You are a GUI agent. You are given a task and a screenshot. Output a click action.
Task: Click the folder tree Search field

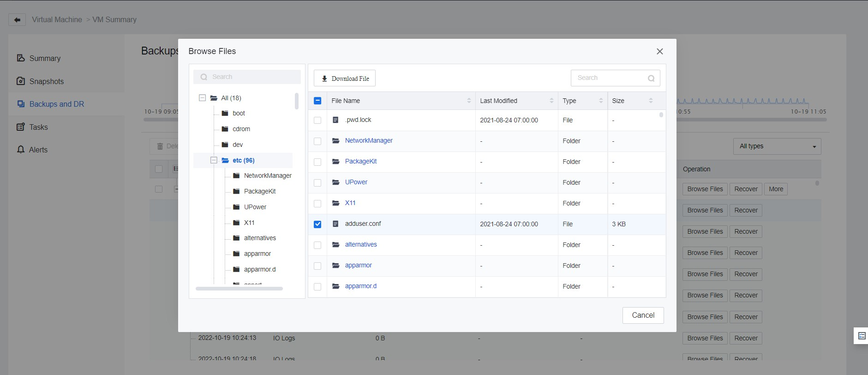tap(247, 77)
